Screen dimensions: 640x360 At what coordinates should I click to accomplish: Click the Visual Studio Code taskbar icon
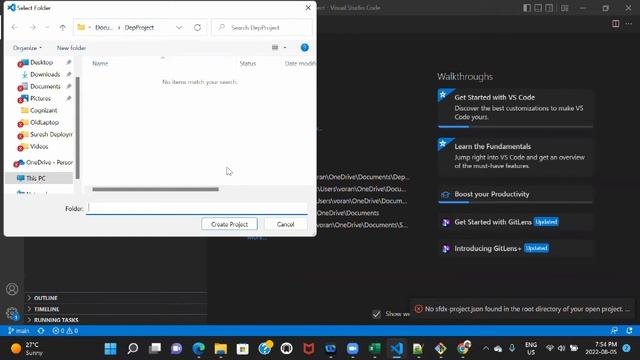[x=396, y=349]
